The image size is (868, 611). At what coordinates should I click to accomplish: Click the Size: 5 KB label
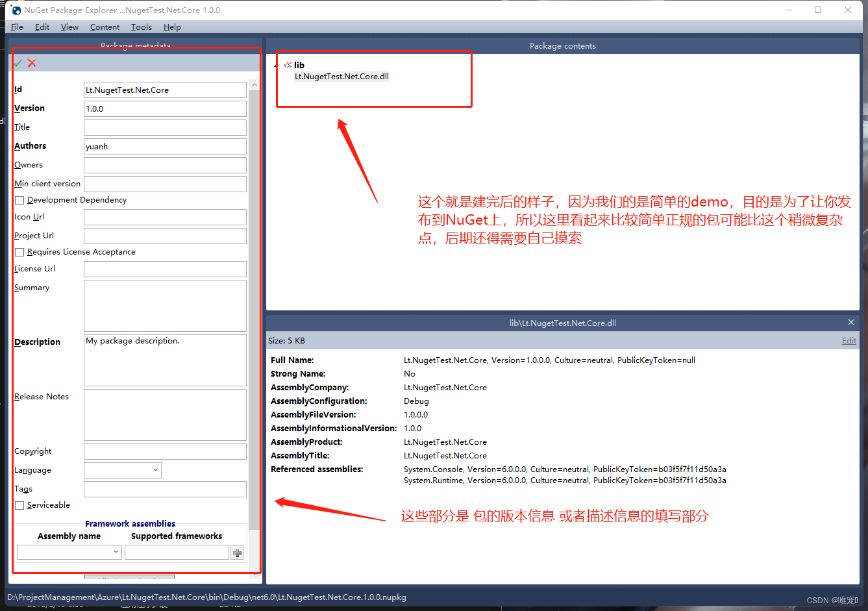286,341
